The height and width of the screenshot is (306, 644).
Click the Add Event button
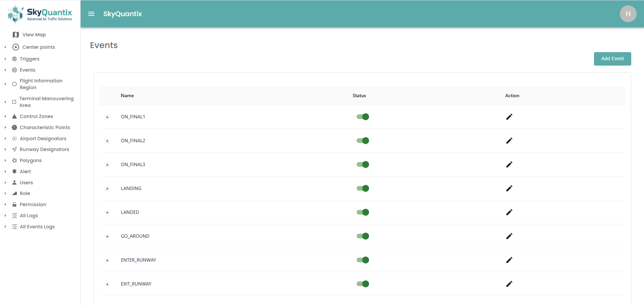pos(612,59)
